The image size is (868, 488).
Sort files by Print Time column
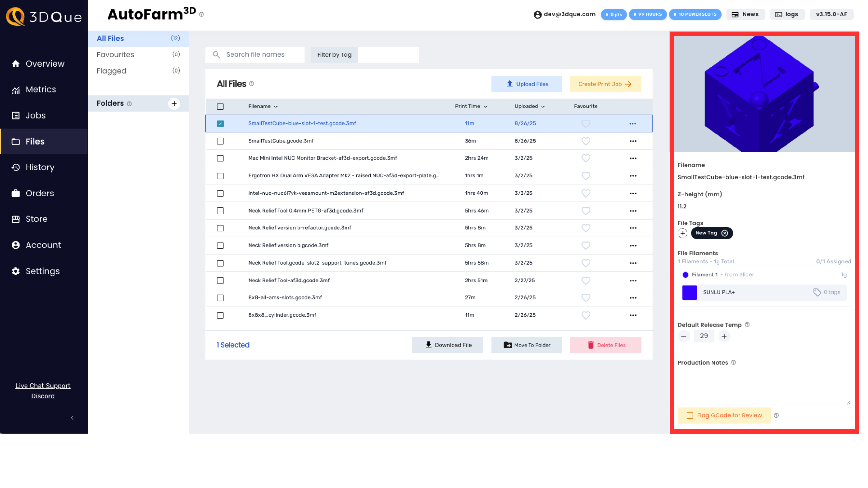click(471, 106)
